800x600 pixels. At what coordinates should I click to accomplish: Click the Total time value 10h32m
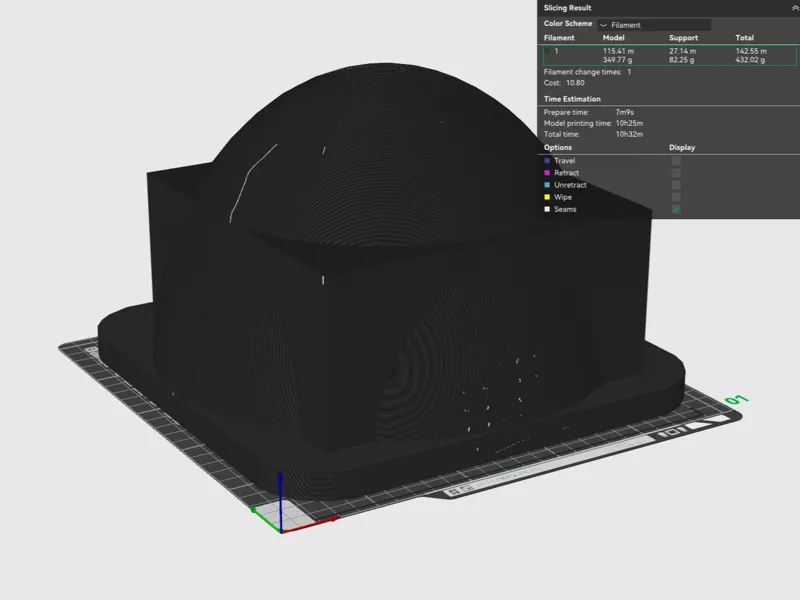pyautogui.click(x=629, y=134)
